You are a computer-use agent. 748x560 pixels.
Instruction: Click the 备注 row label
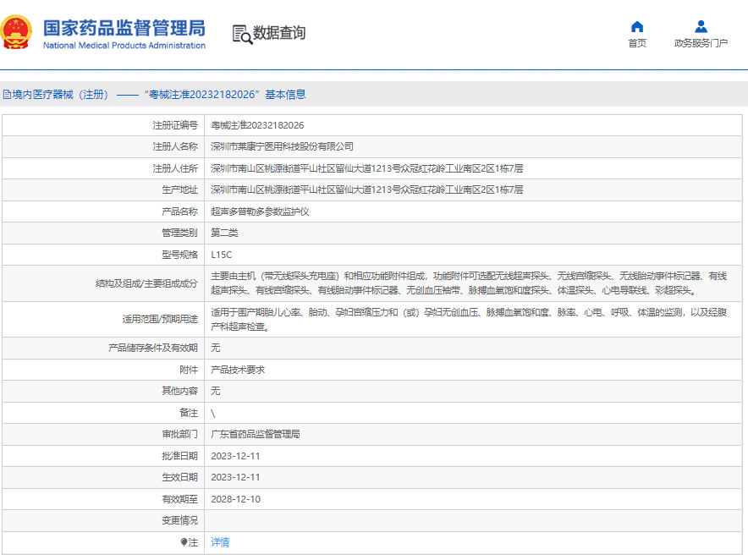pos(189,413)
